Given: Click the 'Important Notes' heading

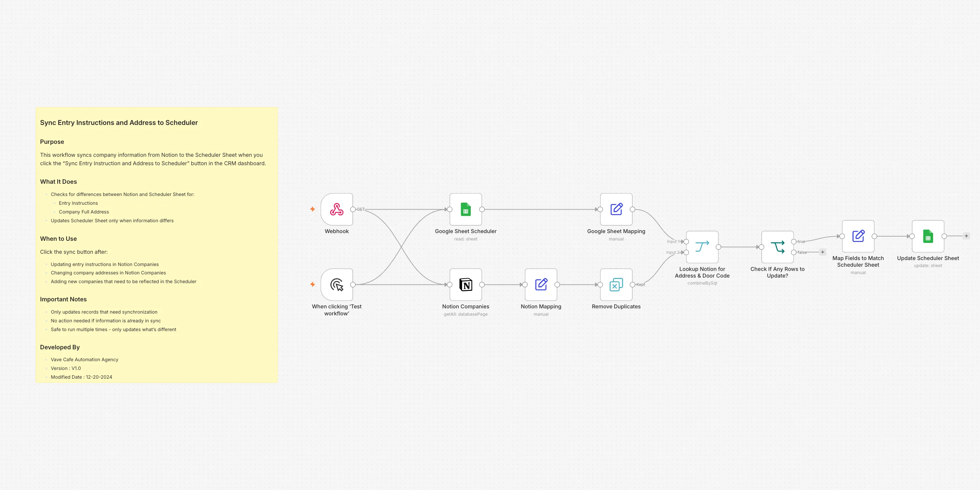Looking at the screenshot, I should [x=64, y=299].
